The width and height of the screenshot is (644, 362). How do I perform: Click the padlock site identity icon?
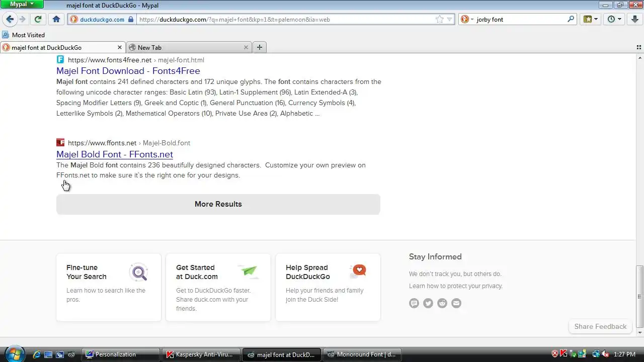[x=131, y=20]
